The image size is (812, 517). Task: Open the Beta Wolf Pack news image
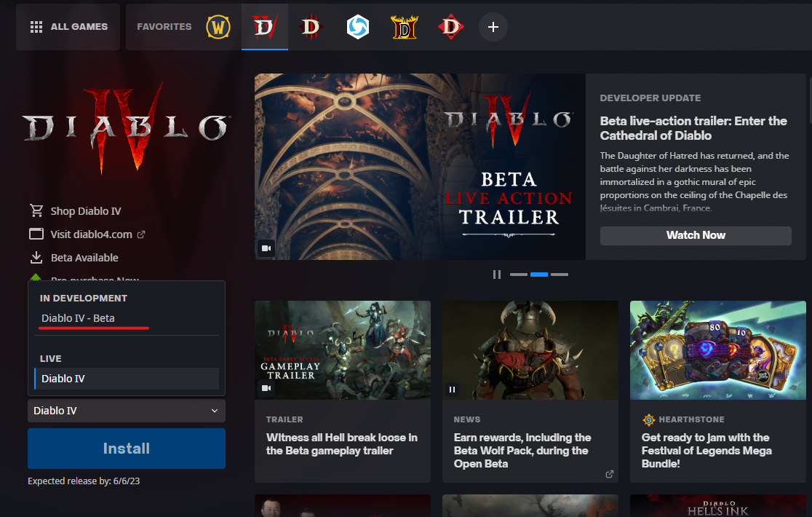(530, 350)
